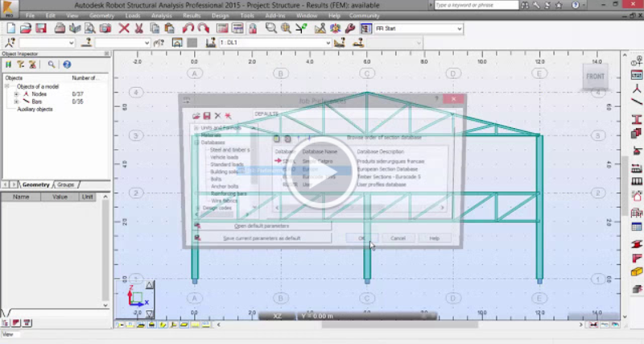Viewport: 644px width, 344px height.
Task: Expand the Bars tree item
Action: pos(16,102)
